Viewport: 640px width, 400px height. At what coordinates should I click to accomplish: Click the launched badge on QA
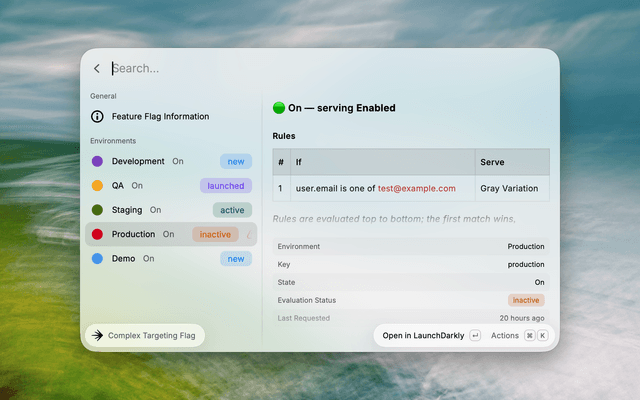coord(226,186)
